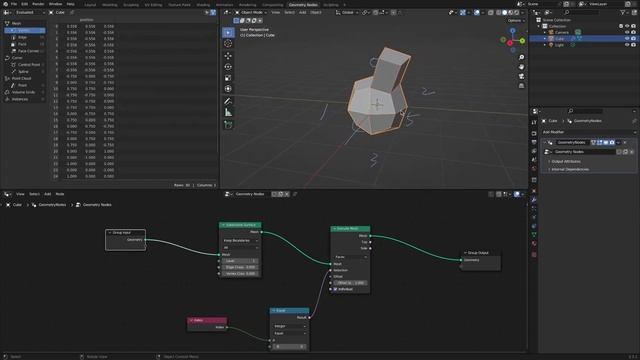Screen dimensions: 640x360
Task: Select the Cursor tool in viewport toolbar
Action: coord(228,44)
